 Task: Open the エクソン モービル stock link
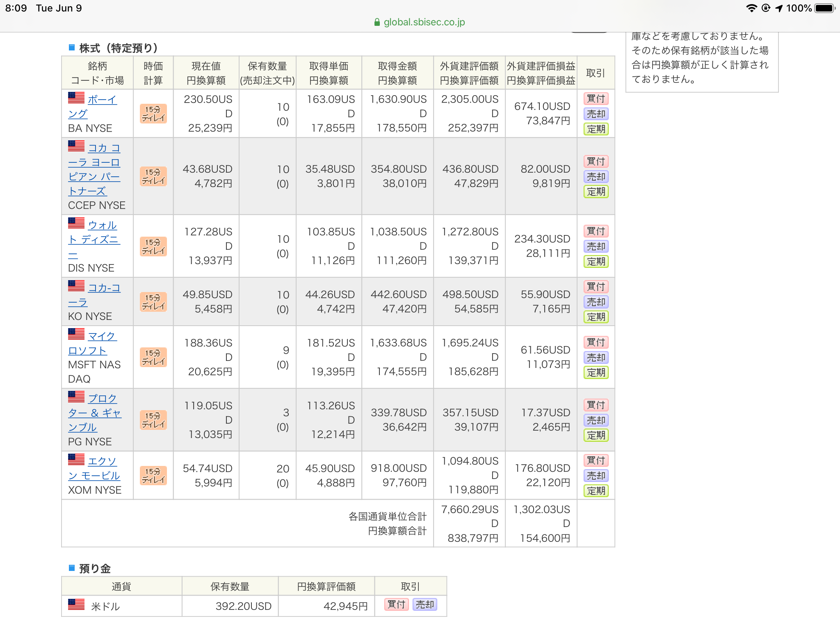pos(94,468)
